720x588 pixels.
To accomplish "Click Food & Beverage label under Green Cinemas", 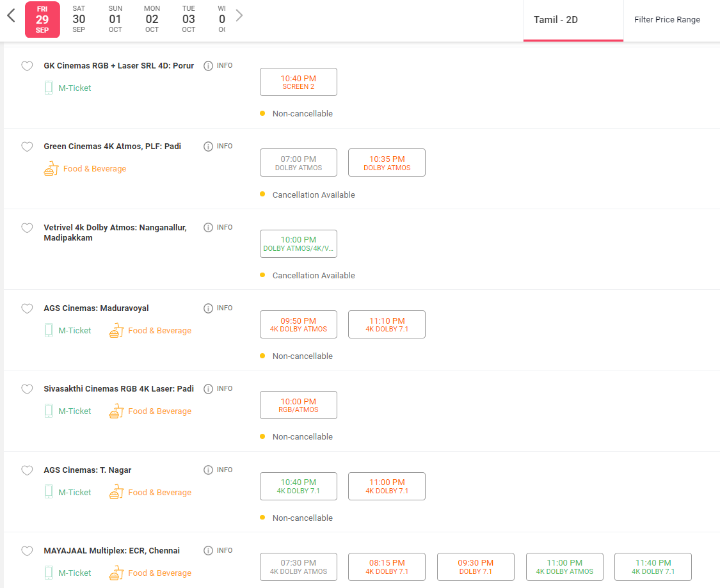I will 95,168.
